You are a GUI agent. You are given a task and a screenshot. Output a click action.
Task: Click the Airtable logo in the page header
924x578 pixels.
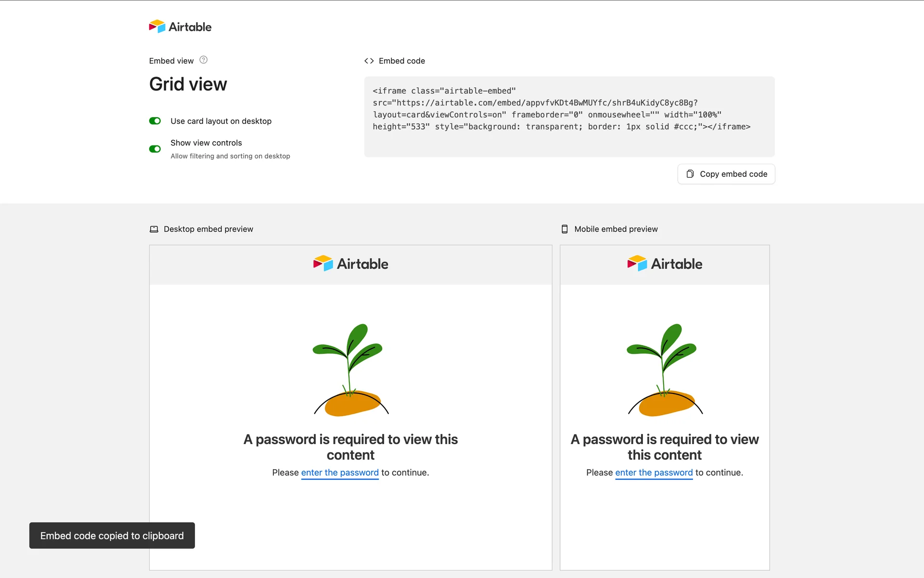[x=180, y=26]
